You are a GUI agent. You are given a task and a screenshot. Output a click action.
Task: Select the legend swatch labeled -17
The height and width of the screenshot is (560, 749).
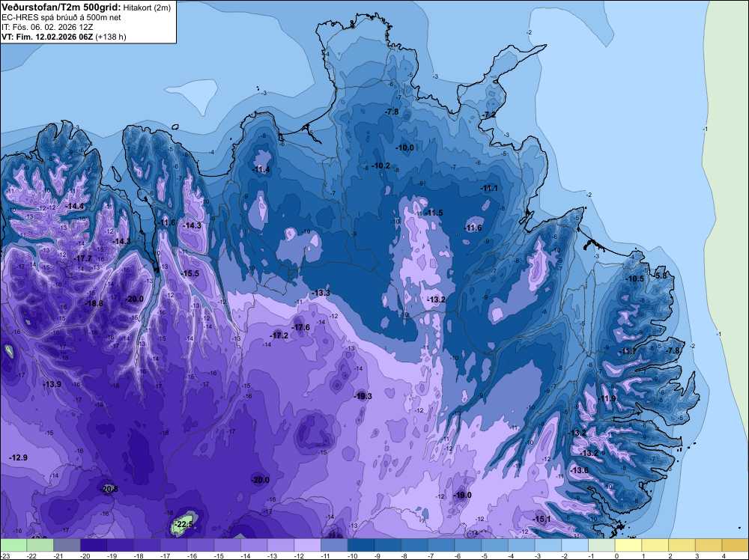tap(174, 545)
